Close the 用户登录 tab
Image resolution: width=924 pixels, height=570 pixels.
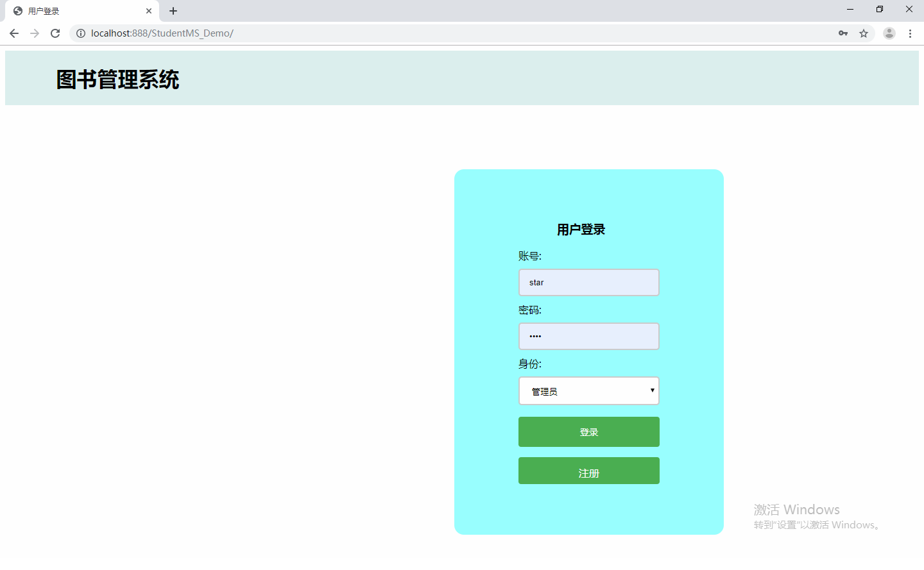pos(149,11)
